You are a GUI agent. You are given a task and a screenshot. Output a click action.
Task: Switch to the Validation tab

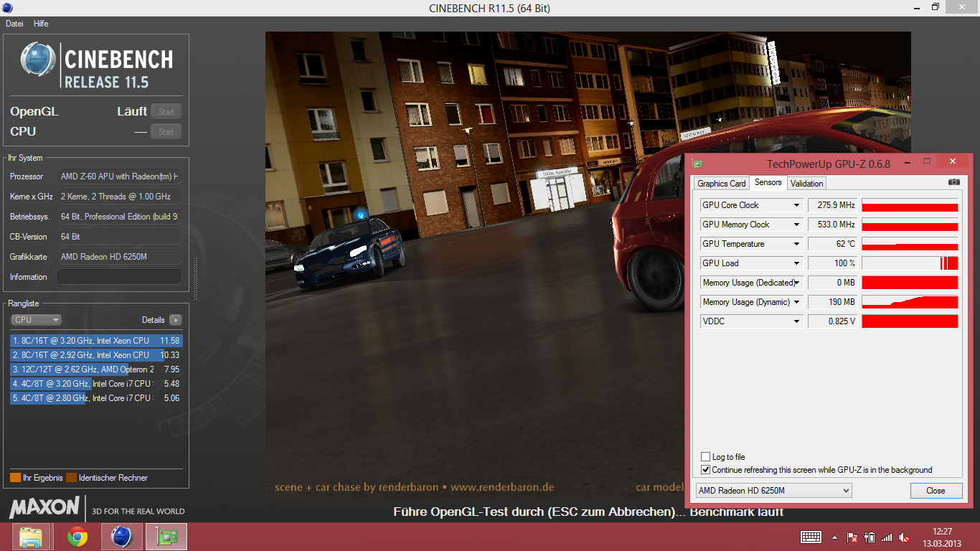click(x=806, y=184)
